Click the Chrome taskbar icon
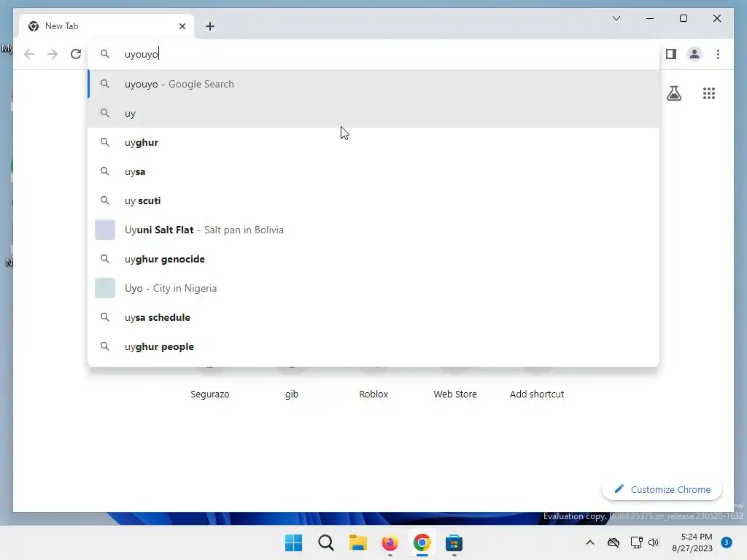The image size is (747, 560). tap(422, 542)
